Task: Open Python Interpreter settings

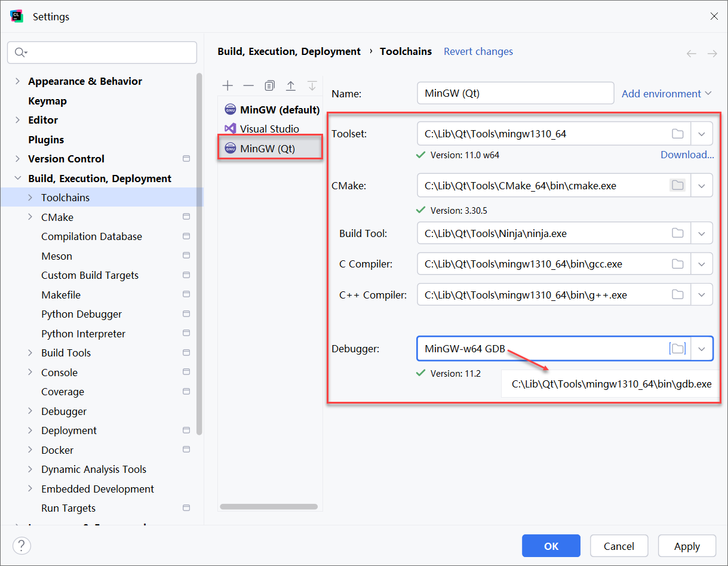Action: (83, 334)
